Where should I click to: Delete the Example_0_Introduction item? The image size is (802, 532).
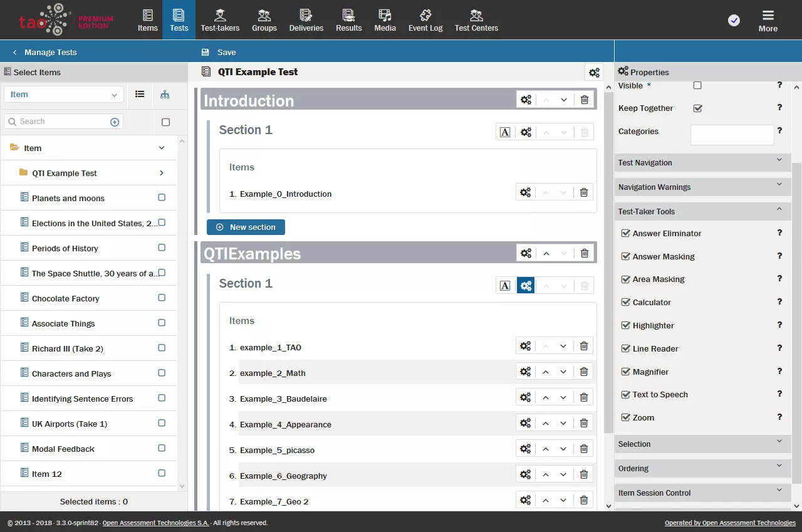click(584, 192)
